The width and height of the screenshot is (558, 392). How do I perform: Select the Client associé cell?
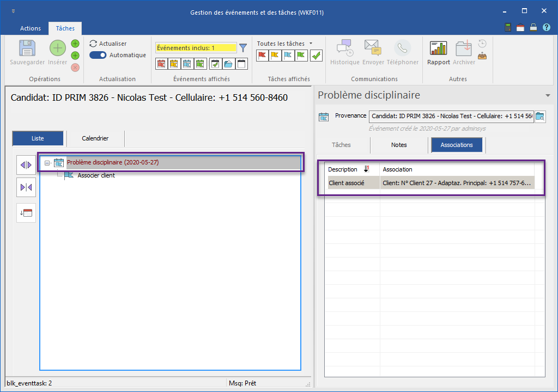353,183
